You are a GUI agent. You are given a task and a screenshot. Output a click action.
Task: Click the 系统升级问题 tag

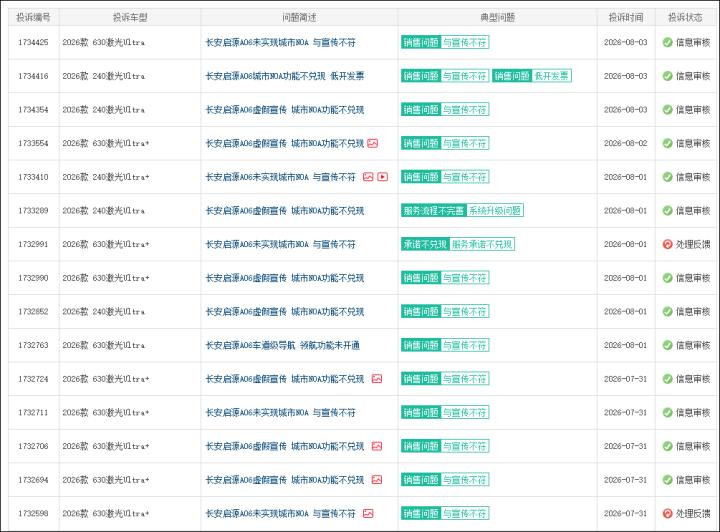click(x=495, y=211)
